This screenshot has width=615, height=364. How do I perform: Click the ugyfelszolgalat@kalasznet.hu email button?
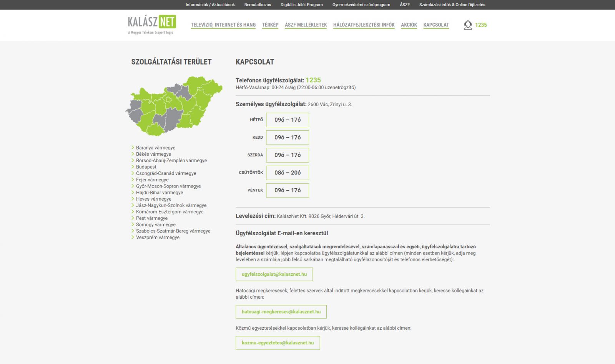[274, 274]
